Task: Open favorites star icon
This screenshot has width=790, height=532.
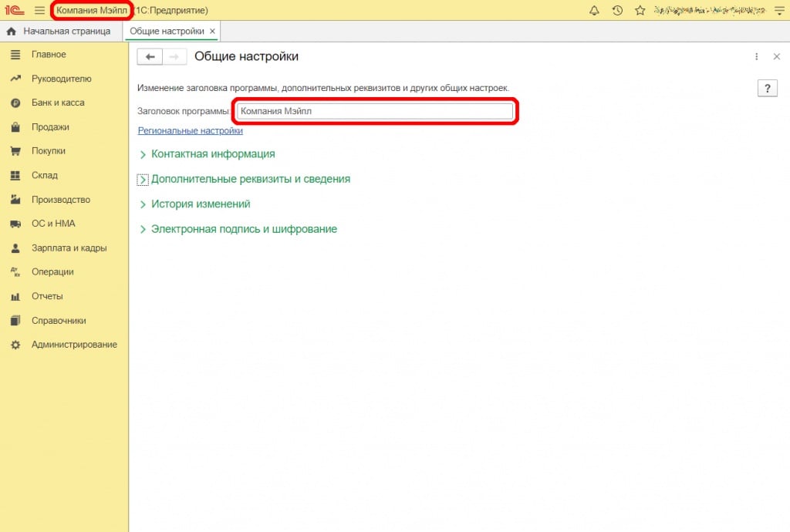Action: tap(640, 10)
